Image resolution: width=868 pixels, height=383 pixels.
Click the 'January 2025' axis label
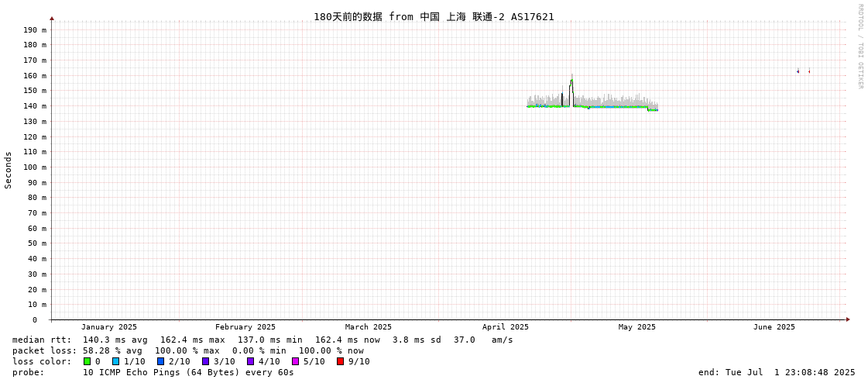[109, 327]
